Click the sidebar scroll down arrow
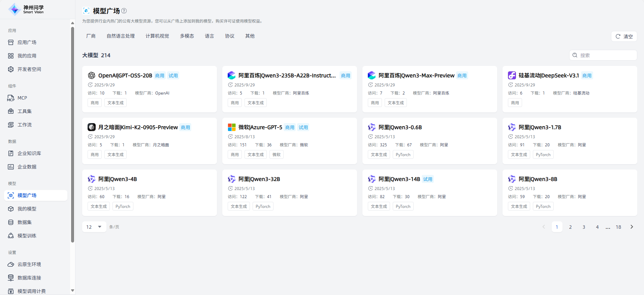 coord(72,290)
